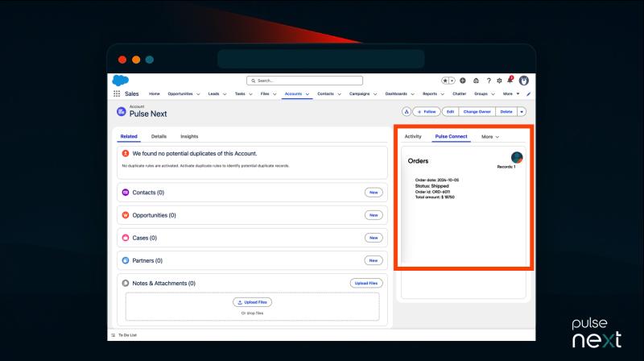Screen dimensions: 644x361
Task: Open the Cases (0) related list link
Action: [145, 238]
